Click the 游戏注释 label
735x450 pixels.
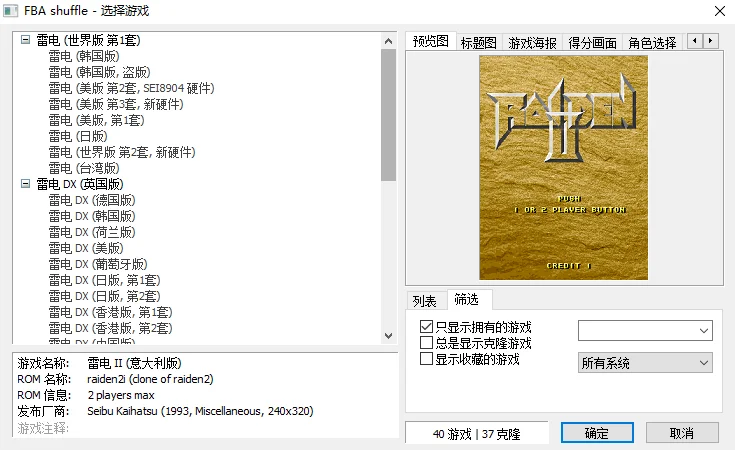43,428
